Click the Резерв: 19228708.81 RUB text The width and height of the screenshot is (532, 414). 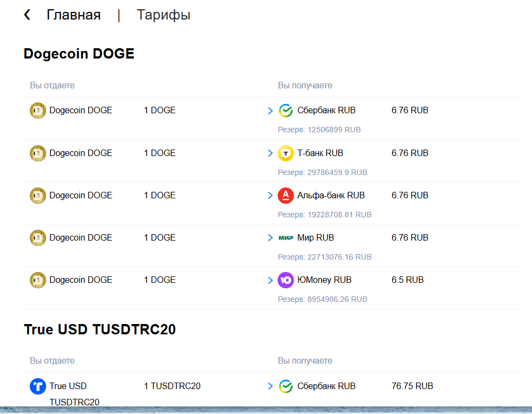[325, 215]
